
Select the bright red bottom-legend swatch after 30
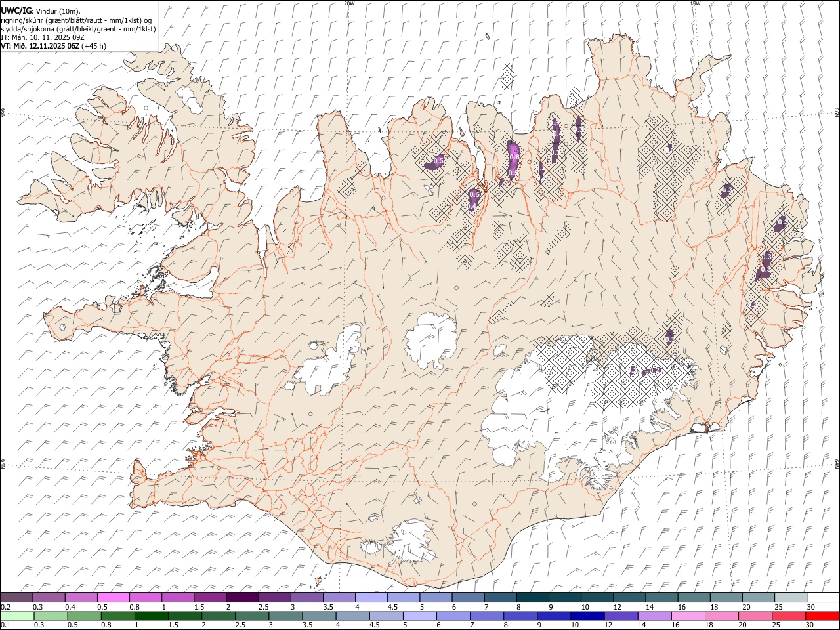pyautogui.click(x=822, y=616)
